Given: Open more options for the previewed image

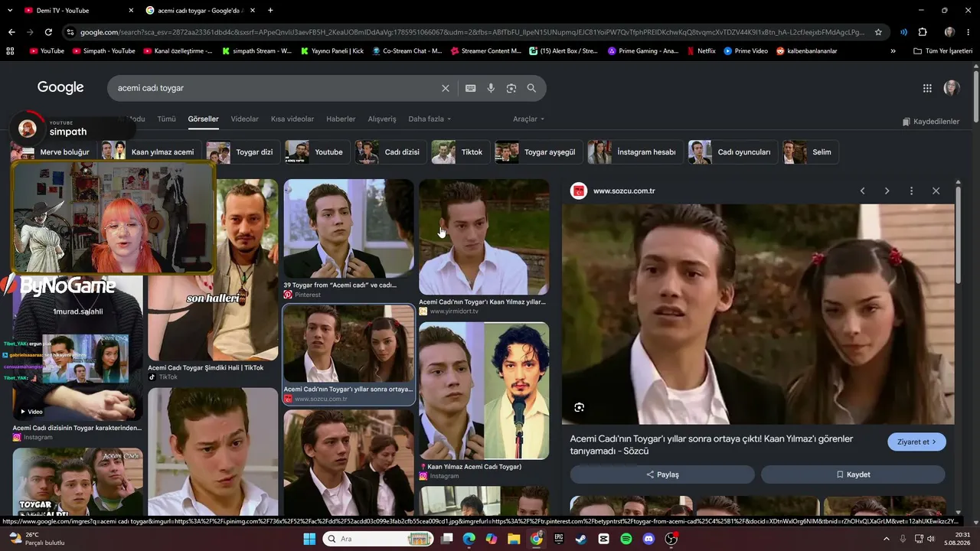Looking at the screenshot, I should tap(911, 191).
